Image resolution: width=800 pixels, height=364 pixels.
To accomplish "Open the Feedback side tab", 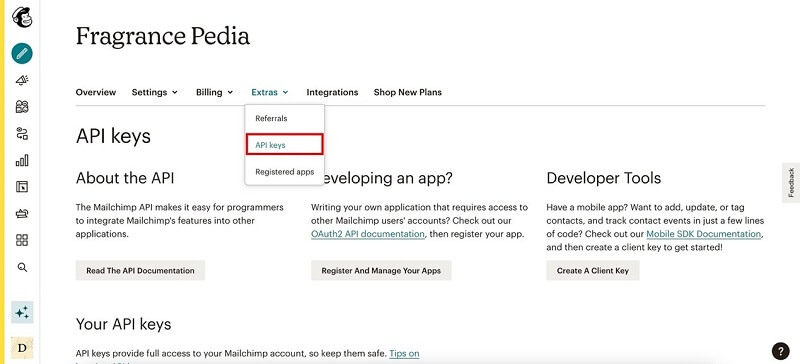I will (x=791, y=183).
